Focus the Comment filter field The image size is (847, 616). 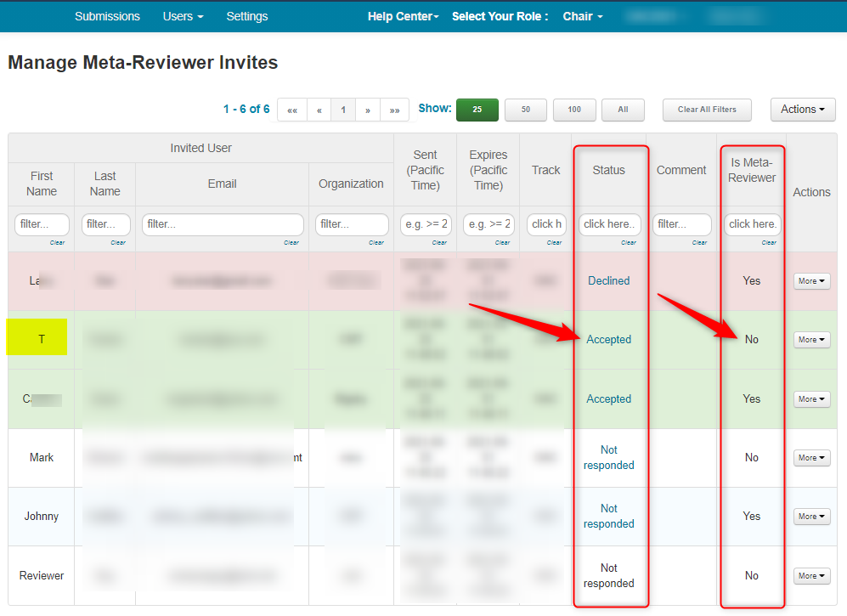[681, 224]
